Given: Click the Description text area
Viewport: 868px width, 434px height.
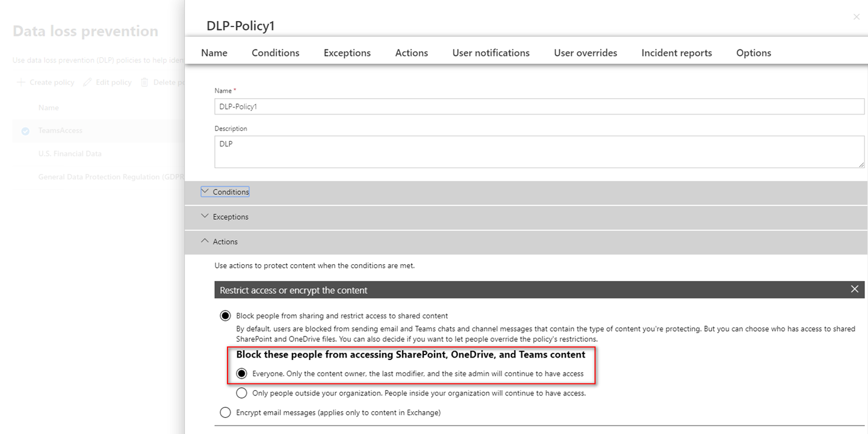Looking at the screenshot, I should click(x=539, y=152).
